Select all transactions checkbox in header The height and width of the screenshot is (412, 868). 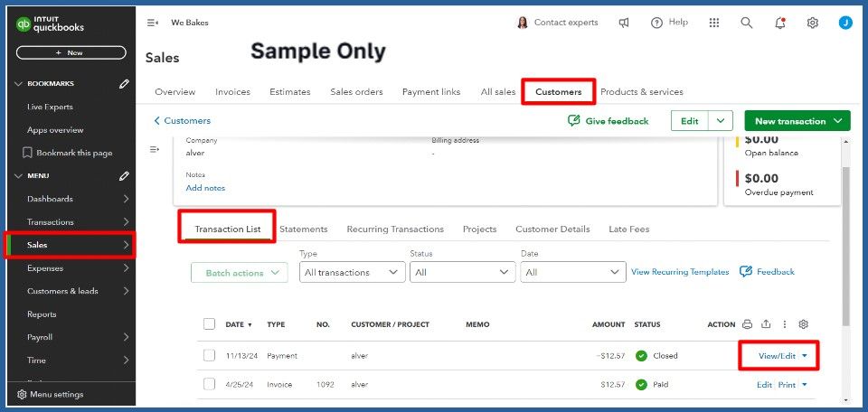(209, 324)
